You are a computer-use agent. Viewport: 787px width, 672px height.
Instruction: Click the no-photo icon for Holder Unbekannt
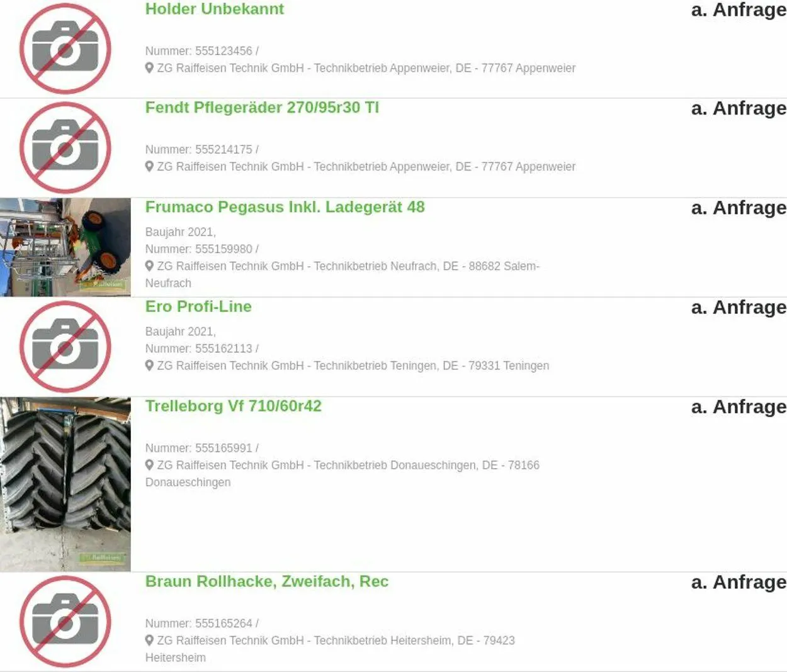click(x=65, y=48)
